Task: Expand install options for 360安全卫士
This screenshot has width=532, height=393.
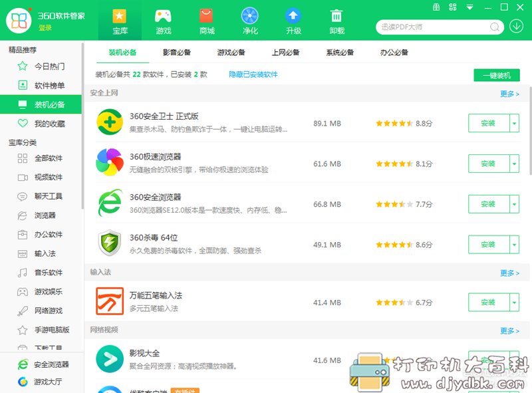Action: 514,123
